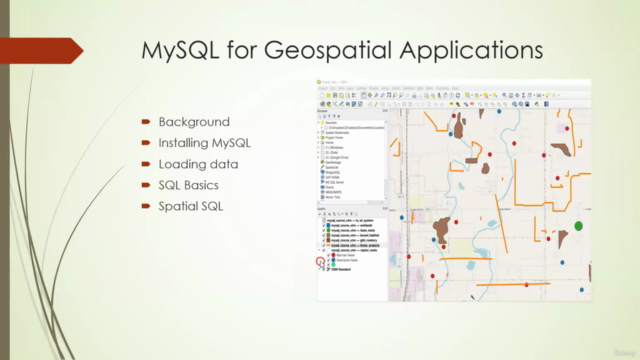The height and width of the screenshot is (360, 640).
Task: Open the Layer menu in QGIS
Action: click(350, 88)
